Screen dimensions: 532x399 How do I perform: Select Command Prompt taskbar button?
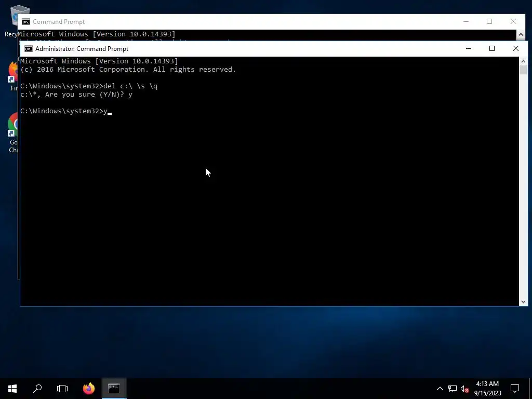pos(114,389)
